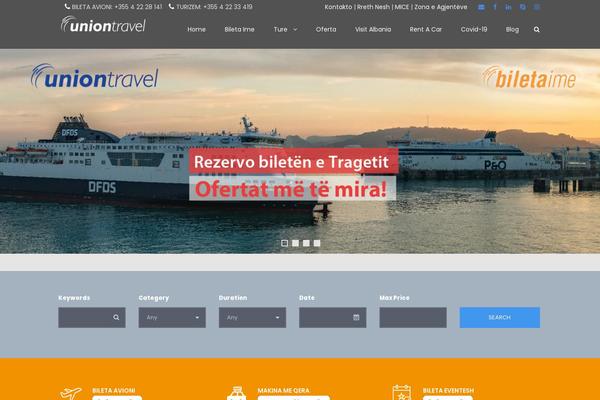Open the last social icon in the top bar

click(x=536, y=7)
